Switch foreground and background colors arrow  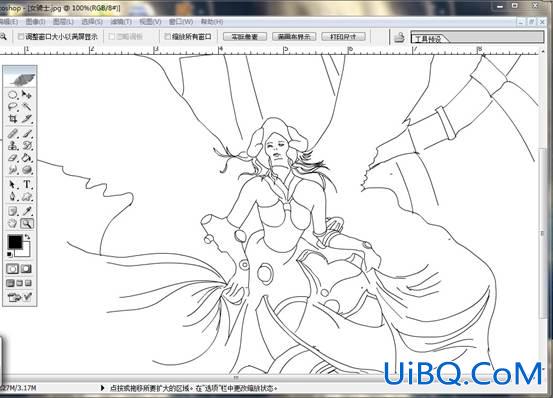coord(27,237)
